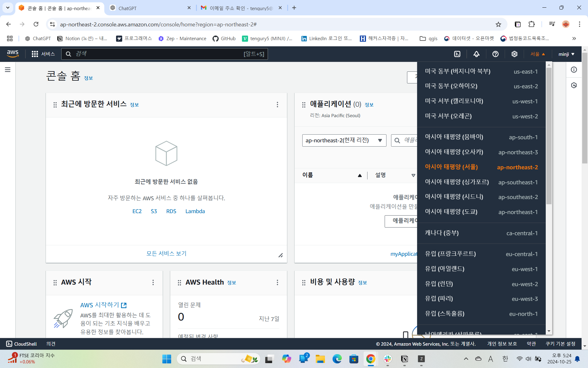Open the help question mark menu
This screenshot has width=588, height=368.
pos(496,54)
